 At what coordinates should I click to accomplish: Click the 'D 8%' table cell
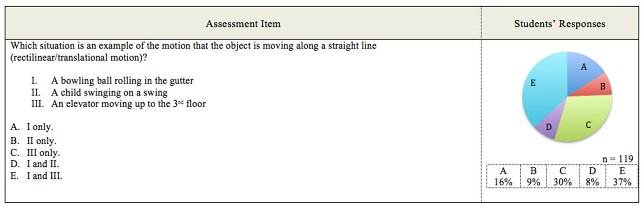click(x=592, y=177)
